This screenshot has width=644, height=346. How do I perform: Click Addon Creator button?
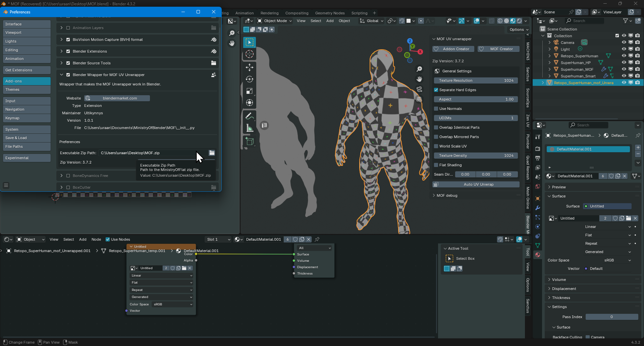pyautogui.click(x=453, y=49)
